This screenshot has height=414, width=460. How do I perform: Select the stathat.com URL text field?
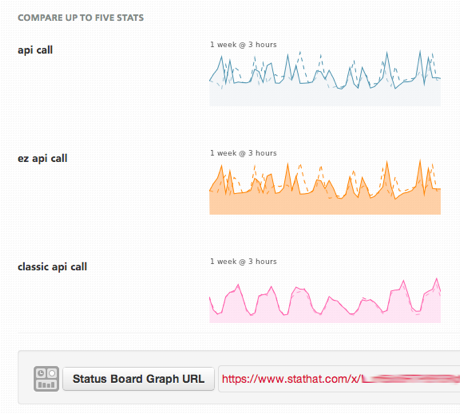[339, 379]
